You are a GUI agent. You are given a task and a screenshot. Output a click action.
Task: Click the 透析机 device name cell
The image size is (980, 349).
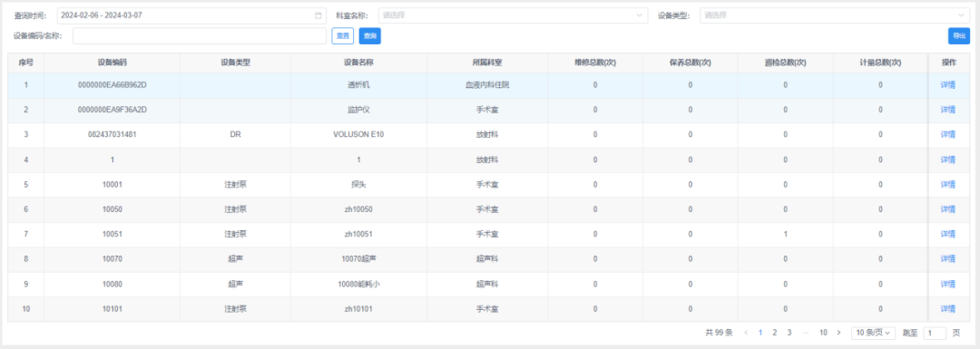358,85
